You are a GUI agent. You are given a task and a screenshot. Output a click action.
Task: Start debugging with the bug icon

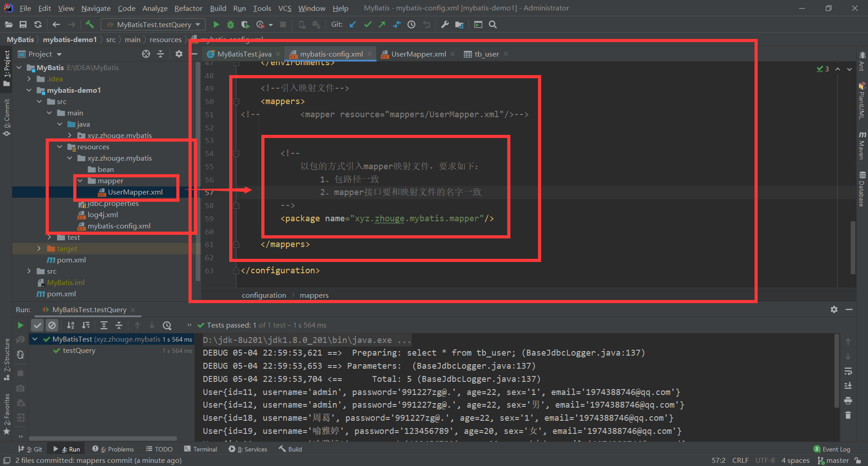[231, 24]
